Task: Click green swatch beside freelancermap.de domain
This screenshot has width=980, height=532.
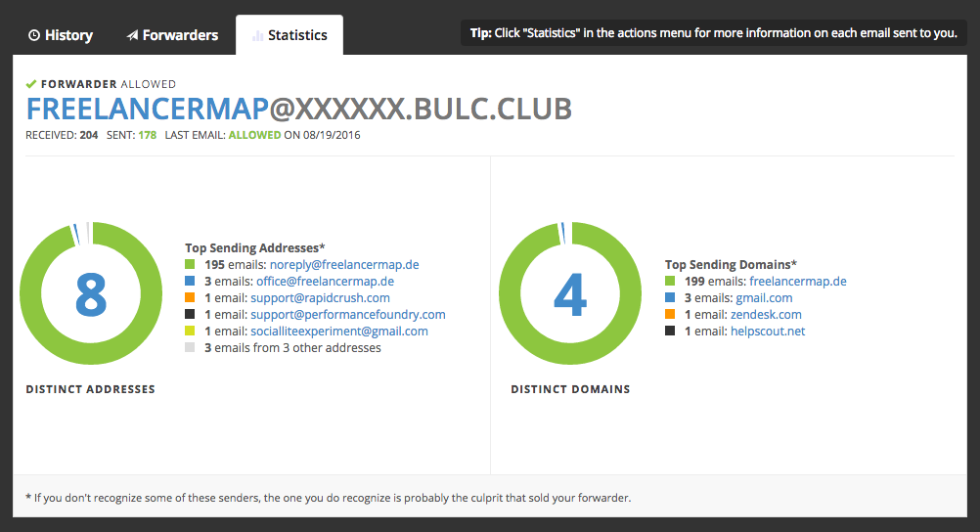Action: (670, 281)
